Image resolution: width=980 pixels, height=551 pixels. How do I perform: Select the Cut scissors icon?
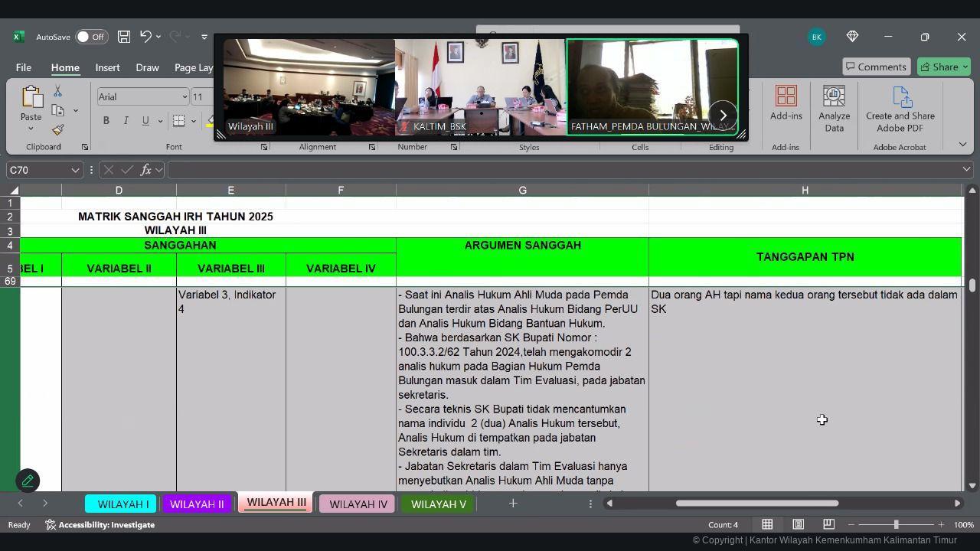click(57, 91)
